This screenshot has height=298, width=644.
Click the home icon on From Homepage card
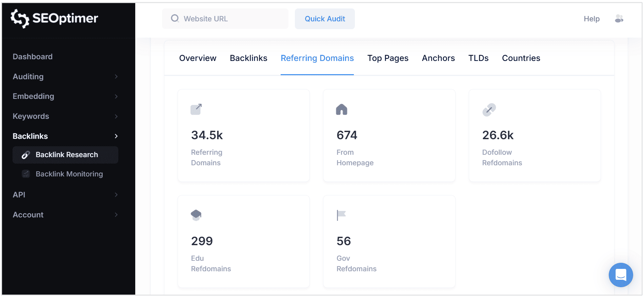[342, 109]
